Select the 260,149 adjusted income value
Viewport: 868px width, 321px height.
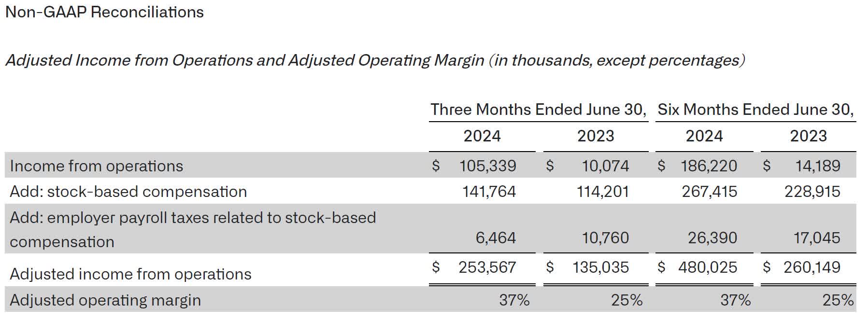click(x=811, y=267)
